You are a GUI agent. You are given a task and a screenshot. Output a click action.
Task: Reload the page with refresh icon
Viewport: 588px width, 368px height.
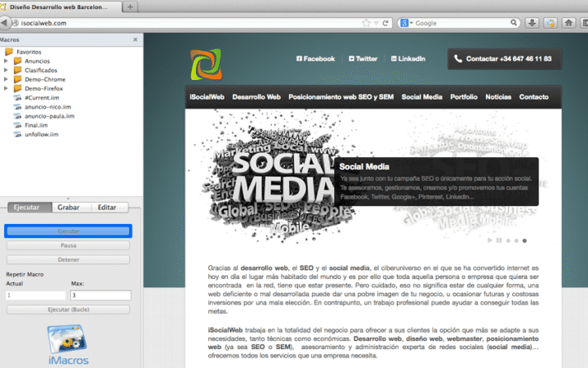pyautogui.click(x=385, y=23)
